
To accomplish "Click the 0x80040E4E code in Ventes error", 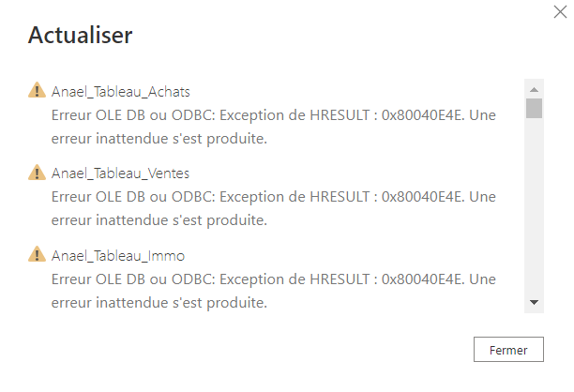I will click(423, 197).
